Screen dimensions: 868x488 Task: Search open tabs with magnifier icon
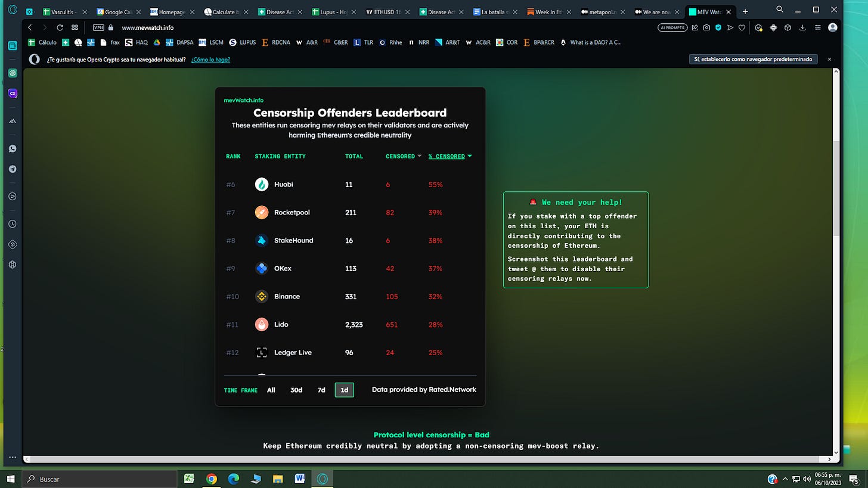point(780,10)
